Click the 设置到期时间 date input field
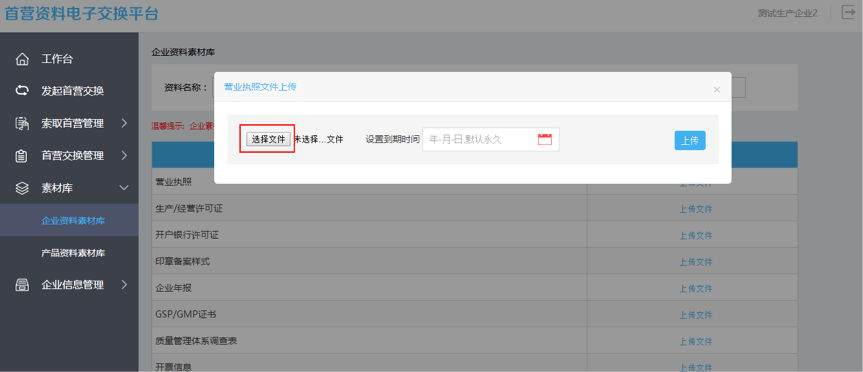 (490, 140)
